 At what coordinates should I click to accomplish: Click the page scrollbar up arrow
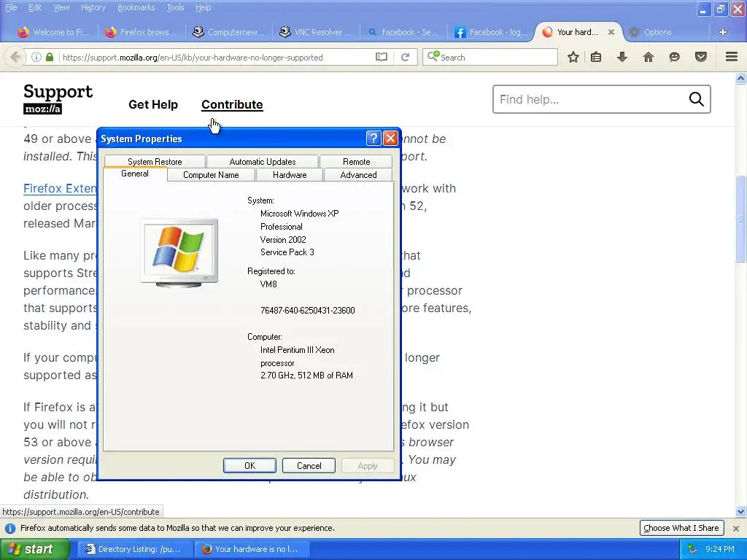(740, 79)
